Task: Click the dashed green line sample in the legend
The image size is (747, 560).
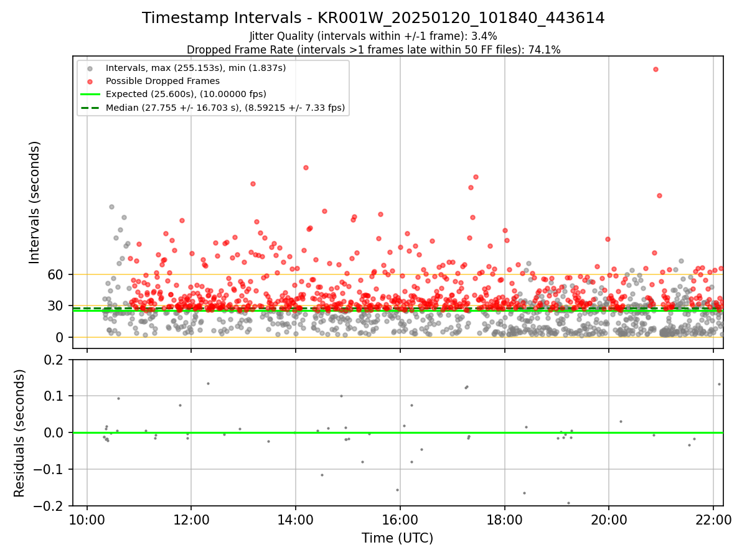Action: click(x=91, y=108)
